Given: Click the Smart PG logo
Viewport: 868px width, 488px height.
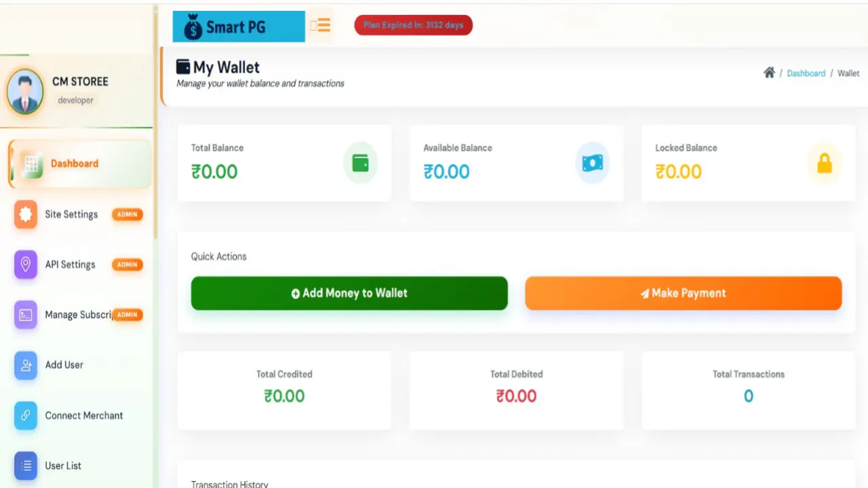Looking at the screenshot, I should pyautogui.click(x=238, y=27).
